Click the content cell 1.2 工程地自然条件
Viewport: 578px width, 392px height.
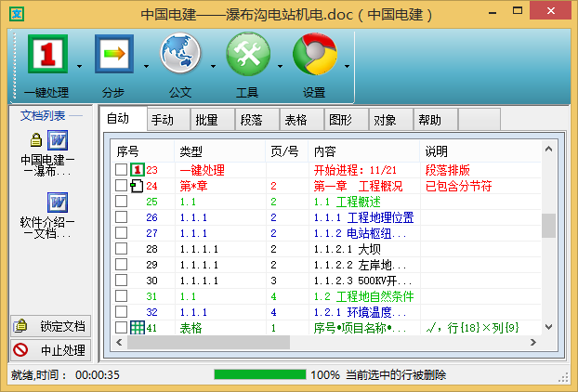click(x=363, y=296)
